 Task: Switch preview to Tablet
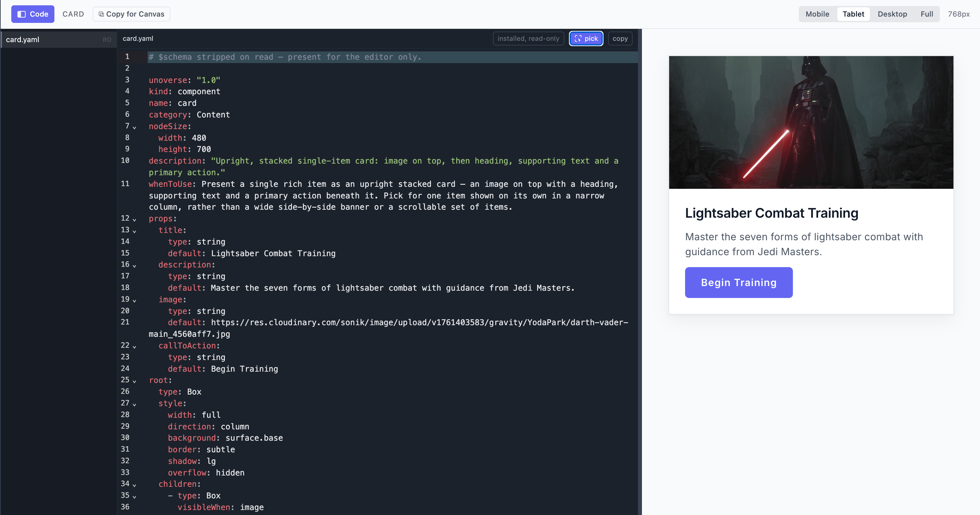853,14
